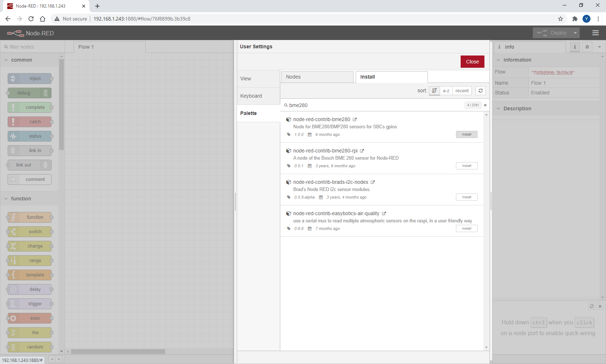Viewport: 606px width, 364px height.
Task: Bookmark this page with the star icon
Action: coord(561,19)
